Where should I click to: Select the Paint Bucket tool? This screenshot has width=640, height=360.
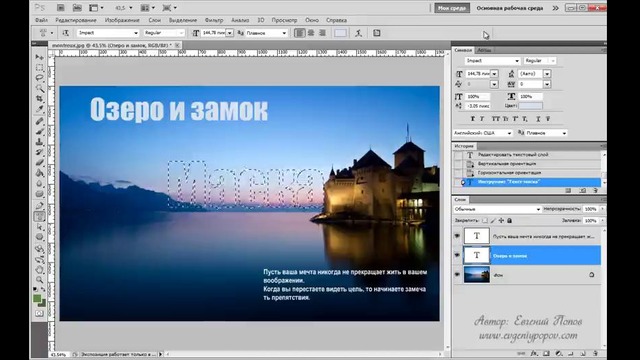[39, 173]
